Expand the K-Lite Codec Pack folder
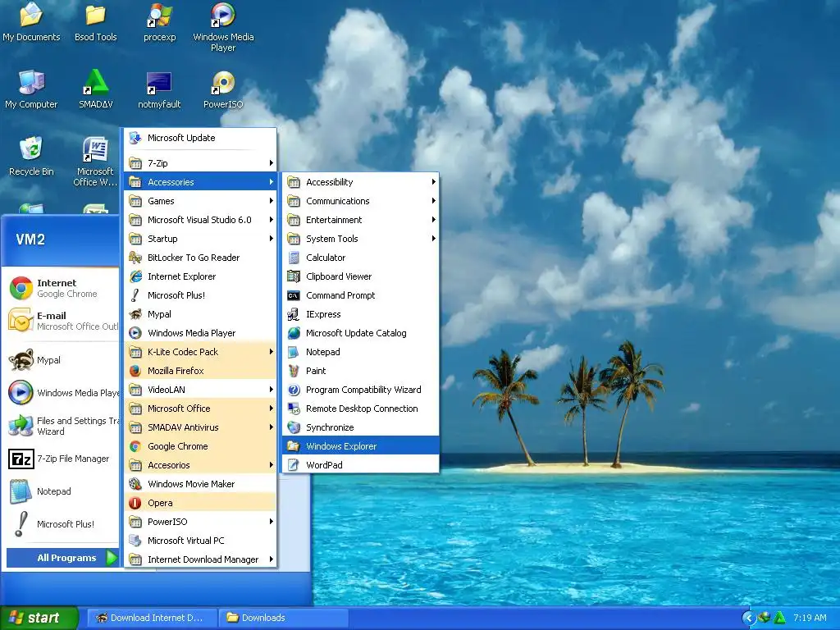840x630 pixels. point(200,352)
